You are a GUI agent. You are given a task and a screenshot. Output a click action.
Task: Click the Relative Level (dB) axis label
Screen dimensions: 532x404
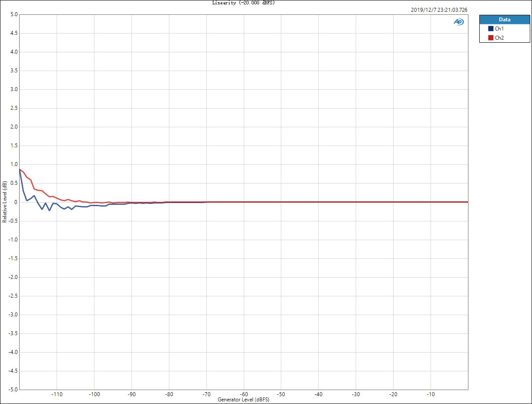click(x=5, y=202)
